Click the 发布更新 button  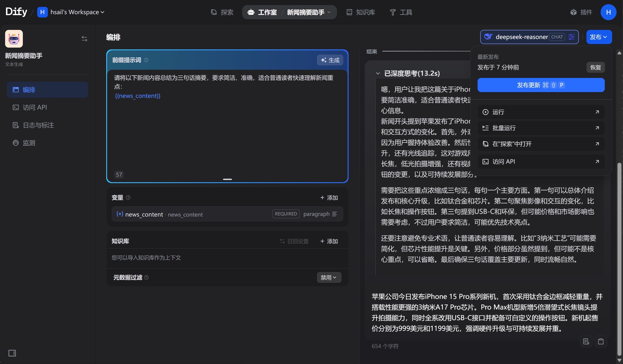point(541,85)
